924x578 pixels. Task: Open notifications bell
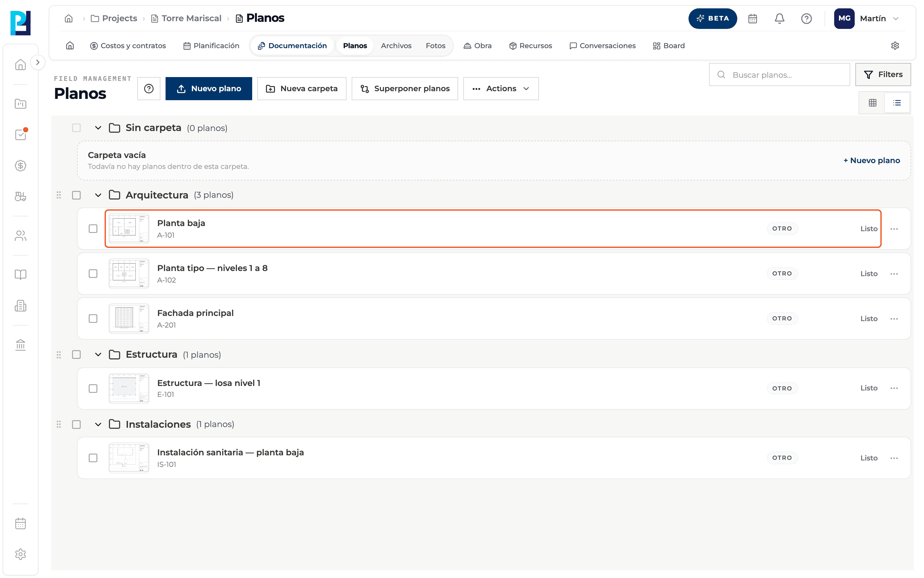point(779,18)
